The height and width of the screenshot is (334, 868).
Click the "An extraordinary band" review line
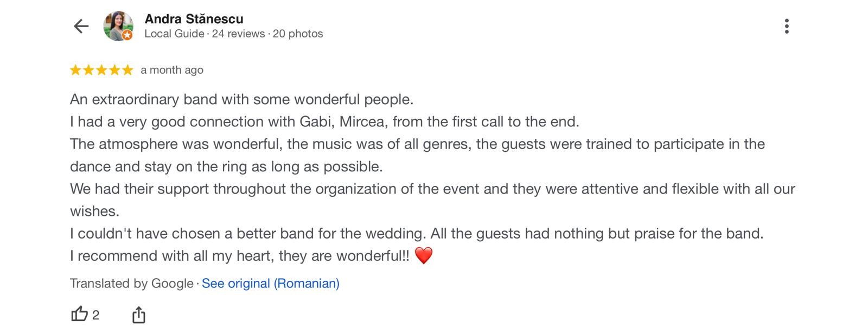(x=241, y=100)
